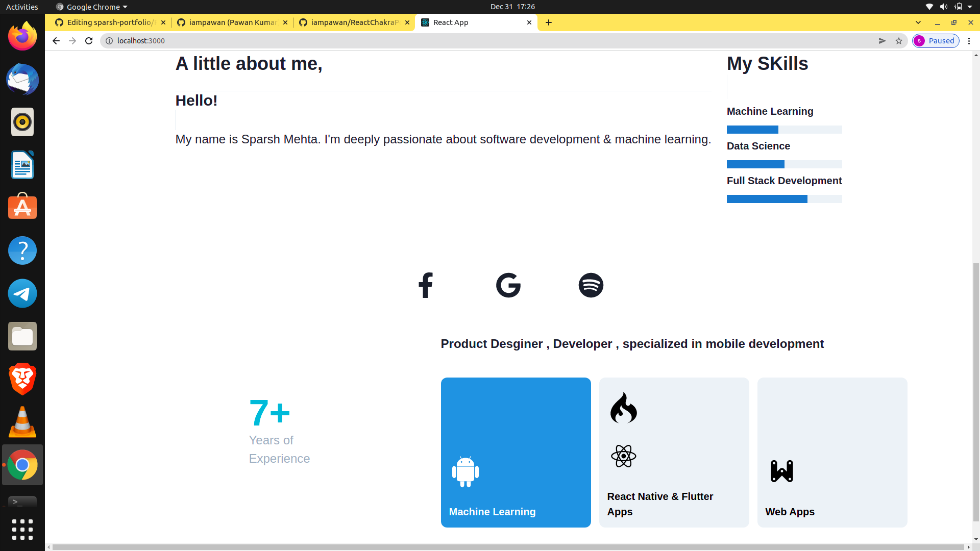
Task: Toggle the bookmark star in the address bar
Action: pos(898,41)
